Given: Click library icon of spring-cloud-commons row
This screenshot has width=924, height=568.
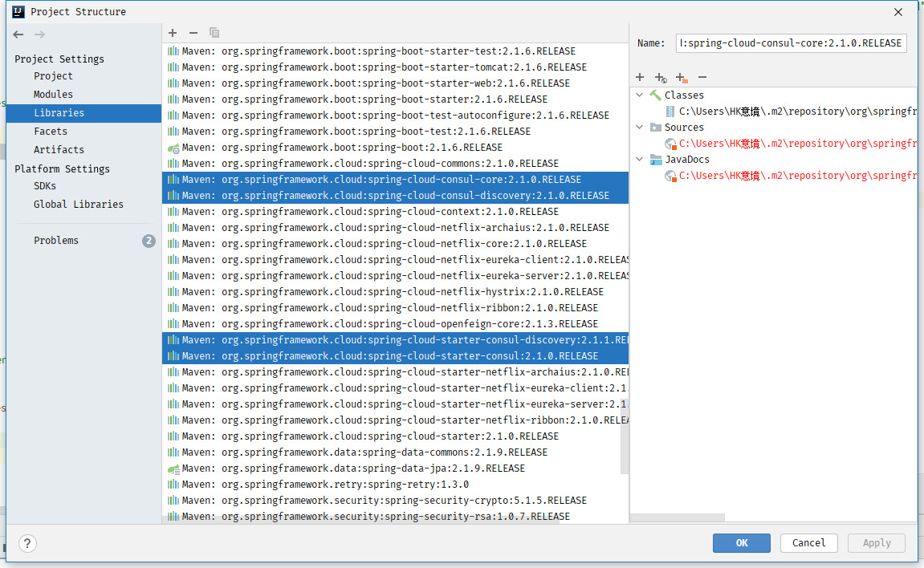Looking at the screenshot, I should point(173,164).
